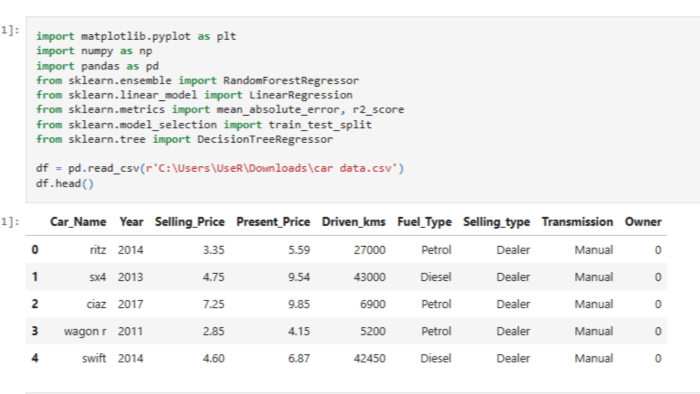700x394 pixels.
Task: Click the Present_Price column header
Action: [x=273, y=222]
